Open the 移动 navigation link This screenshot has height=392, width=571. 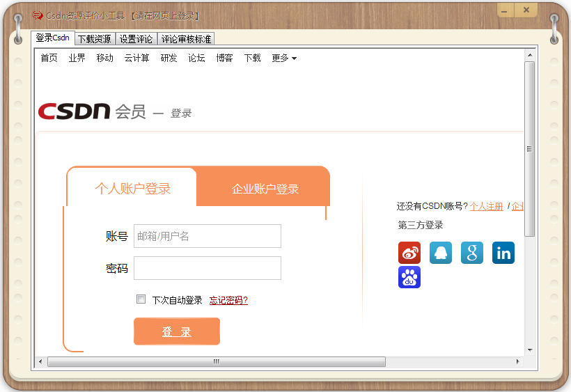click(105, 58)
